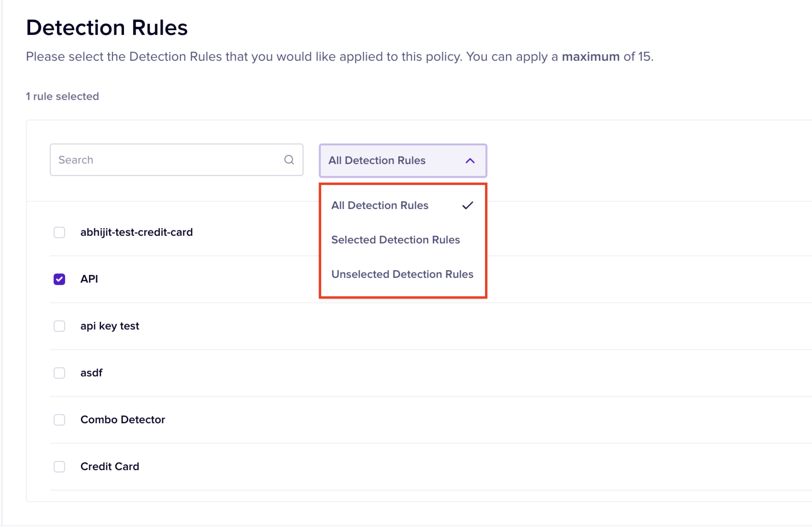Collapse the dropdown using the chevron arrow
Viewport: 812px width, 527px height.
[470, 161]
